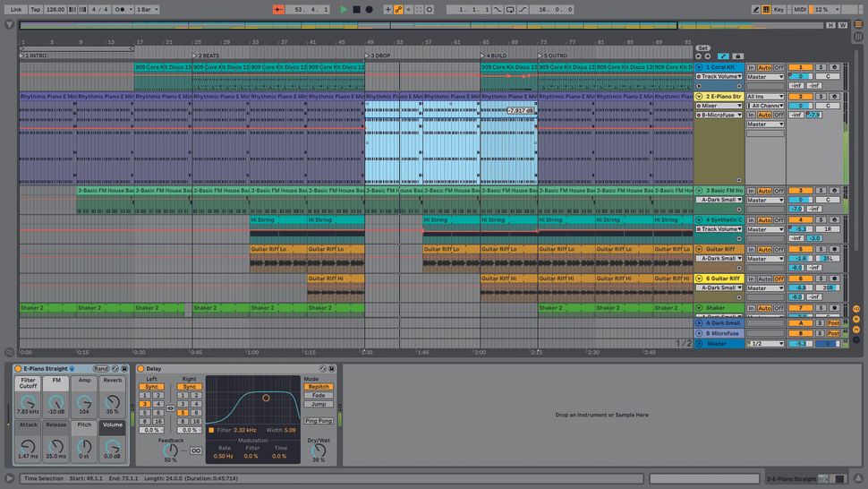Click the Rand button on E-Piano Straight
This screenshot has height=489, width=868.
[101, 369]
